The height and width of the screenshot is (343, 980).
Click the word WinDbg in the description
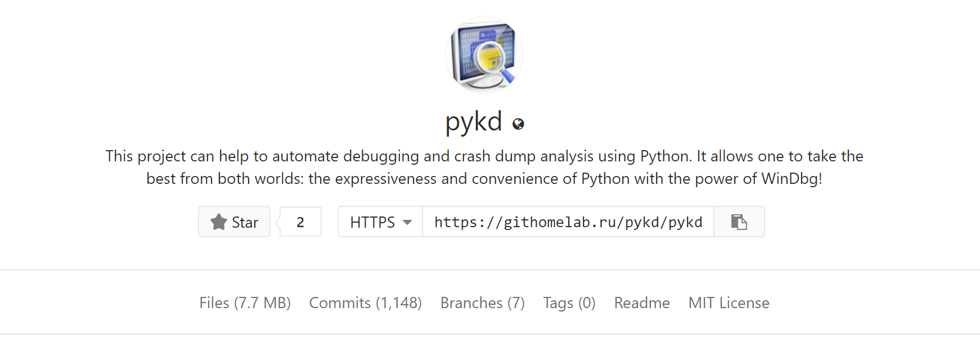[789, 178]
